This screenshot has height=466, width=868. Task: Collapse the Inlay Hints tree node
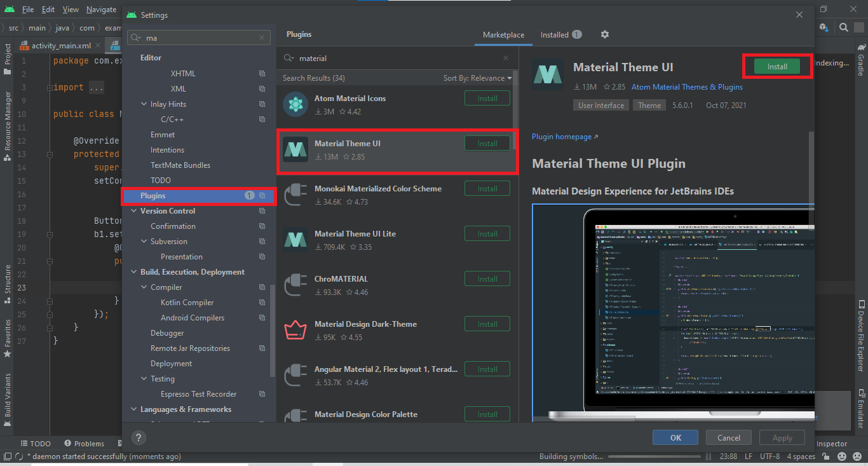(144, 104)
